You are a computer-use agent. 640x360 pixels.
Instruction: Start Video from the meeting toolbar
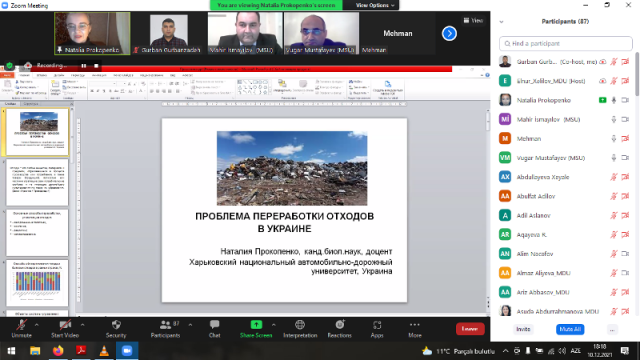click(65, 329)
